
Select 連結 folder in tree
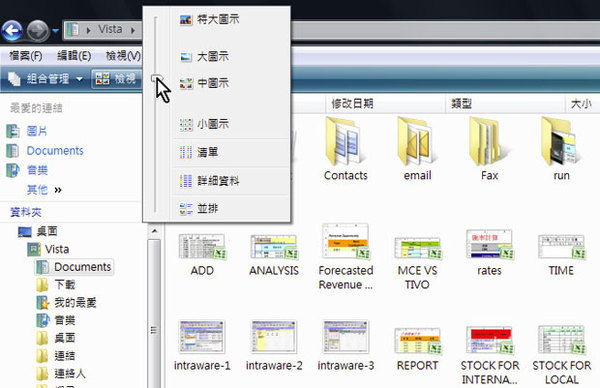click(56, 356)
